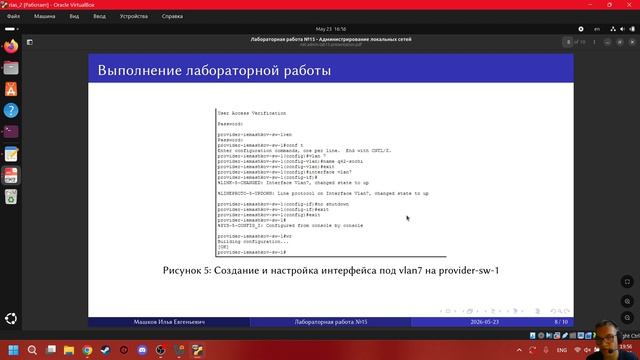Viewport: 640px width, 360px height.
Task: Open the GNOME system status menu
Action: click(x=622, y=29)
